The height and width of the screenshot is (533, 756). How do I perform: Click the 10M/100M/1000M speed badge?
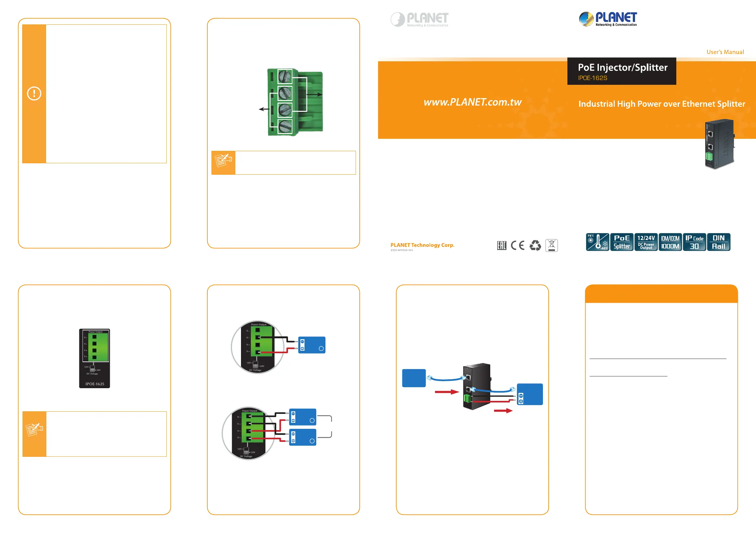click(x=670, y=242)
